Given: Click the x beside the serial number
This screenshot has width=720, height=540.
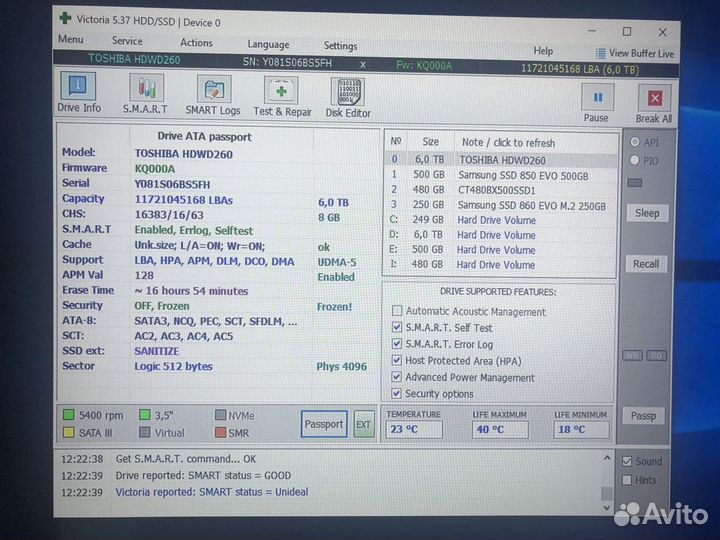Looking at the screenshot, I should [x=363, y=65].
